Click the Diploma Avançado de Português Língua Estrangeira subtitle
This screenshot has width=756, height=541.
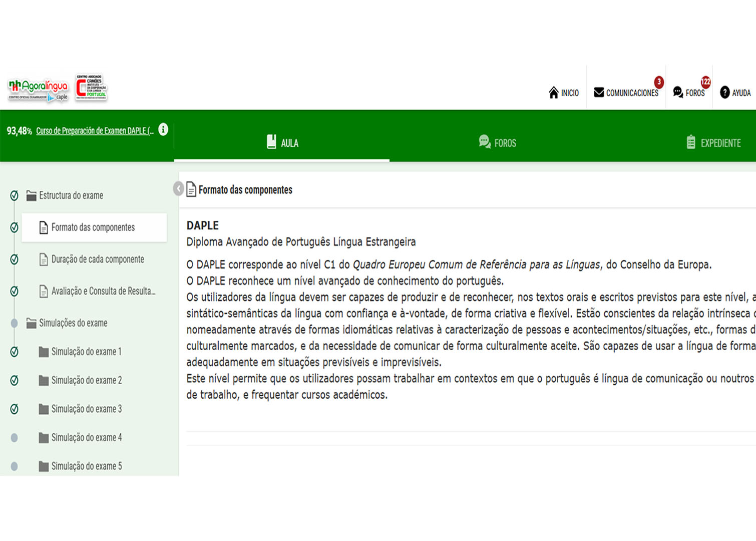[x=301, y=242]
